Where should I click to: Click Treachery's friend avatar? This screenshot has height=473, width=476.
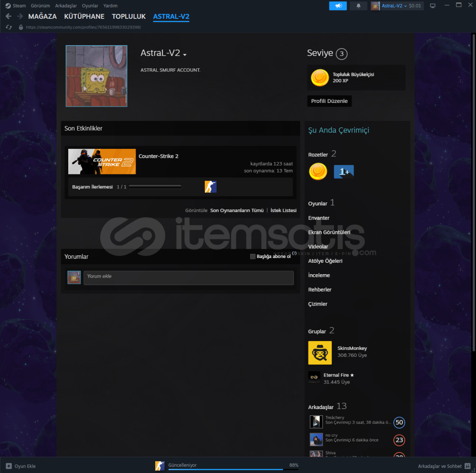click(x=316, y=422)
